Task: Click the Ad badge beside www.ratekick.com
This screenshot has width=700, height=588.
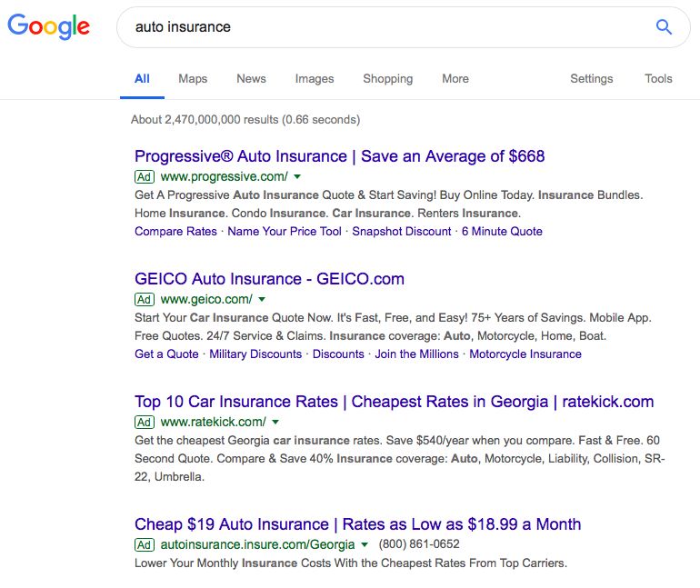Action: click(x=145, y=422)
